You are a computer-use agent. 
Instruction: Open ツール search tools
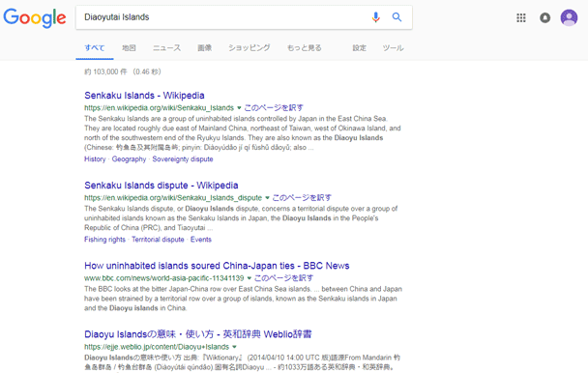point(393,48)
